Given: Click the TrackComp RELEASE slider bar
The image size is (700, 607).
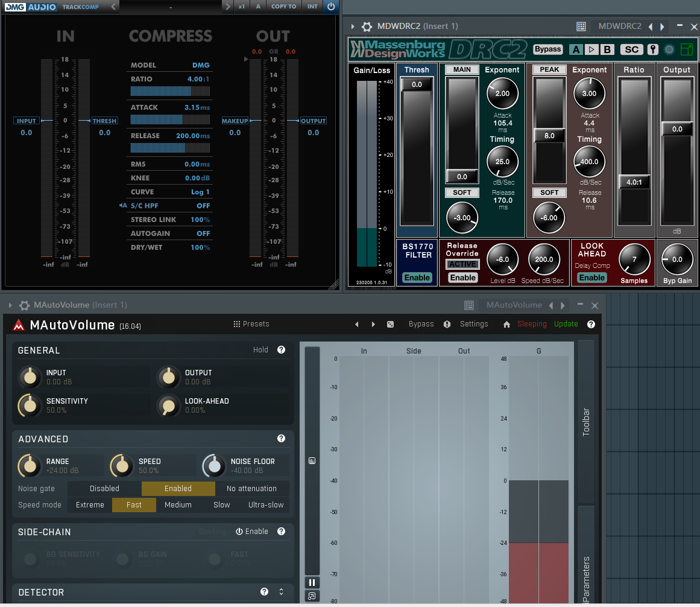Looking at the screenshot, I should [x=170, y=148].
